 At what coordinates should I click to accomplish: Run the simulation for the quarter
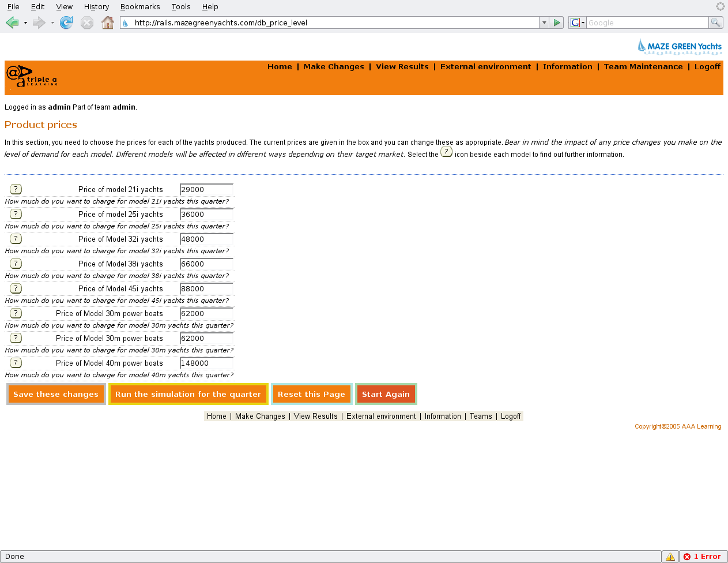tap(188, 394)
